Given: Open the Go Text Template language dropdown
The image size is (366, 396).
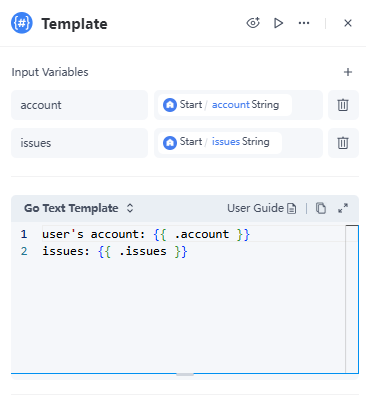Looking at the screenshot, I should (79, 208).
